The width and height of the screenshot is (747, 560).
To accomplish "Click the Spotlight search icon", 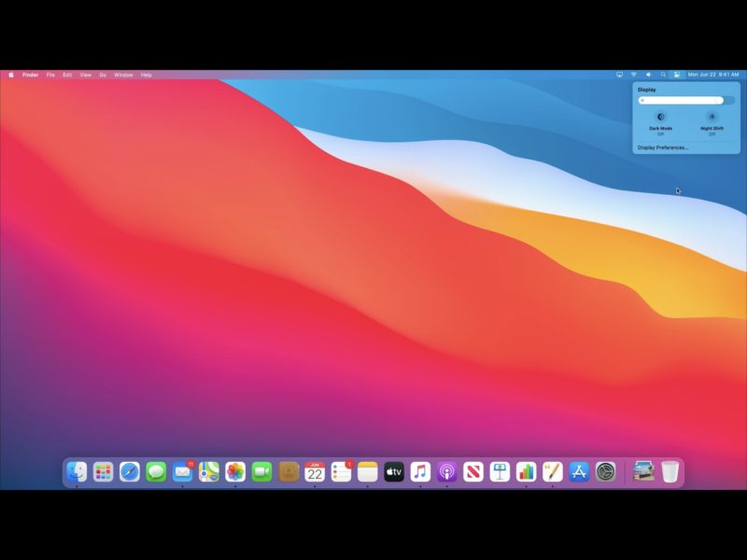I will (x=663, y=75).
